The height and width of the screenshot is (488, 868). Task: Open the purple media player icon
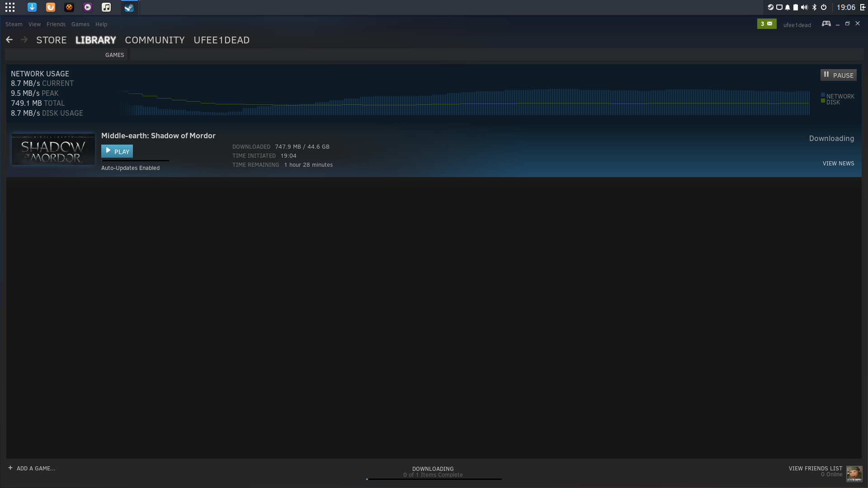point(88,7)
